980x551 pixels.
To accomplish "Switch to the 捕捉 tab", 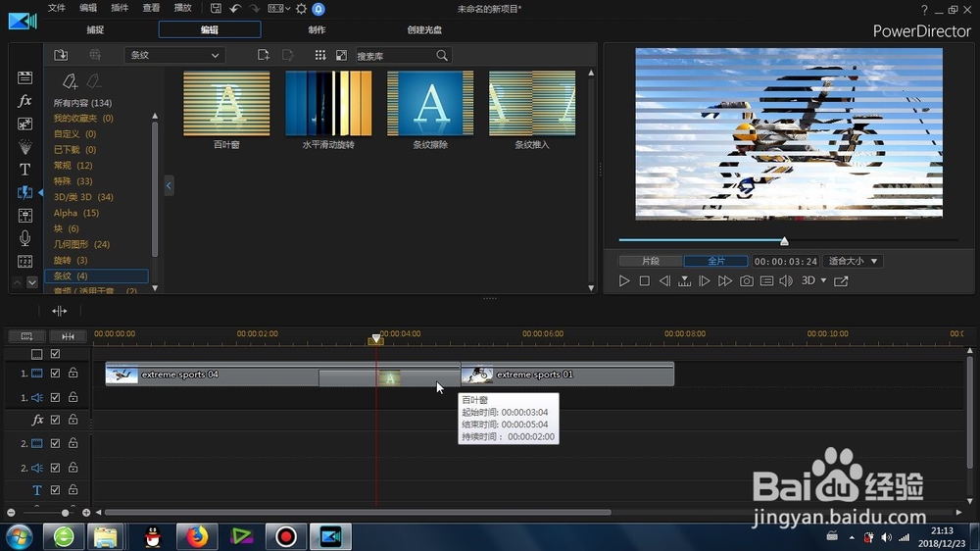I will [96, 29].
